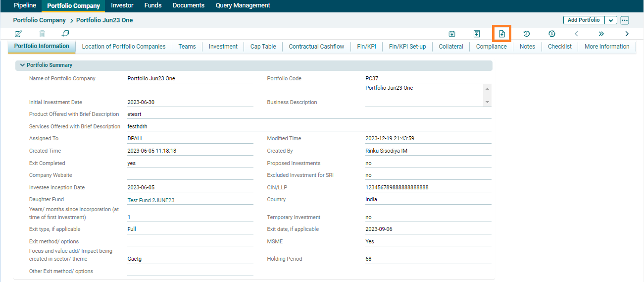The image size is (644, 282).
Task: Collapse the Portfolio Summary section
Action: [x=22, y=65]
